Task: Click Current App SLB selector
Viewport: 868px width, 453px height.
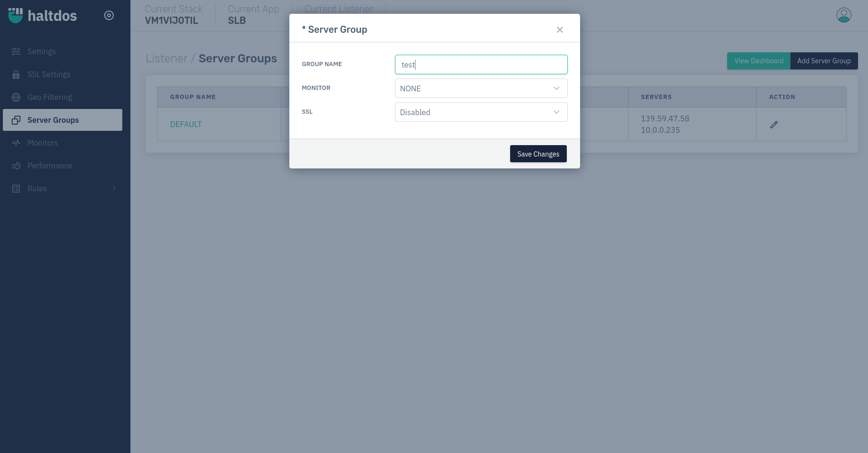Action: 253,15
